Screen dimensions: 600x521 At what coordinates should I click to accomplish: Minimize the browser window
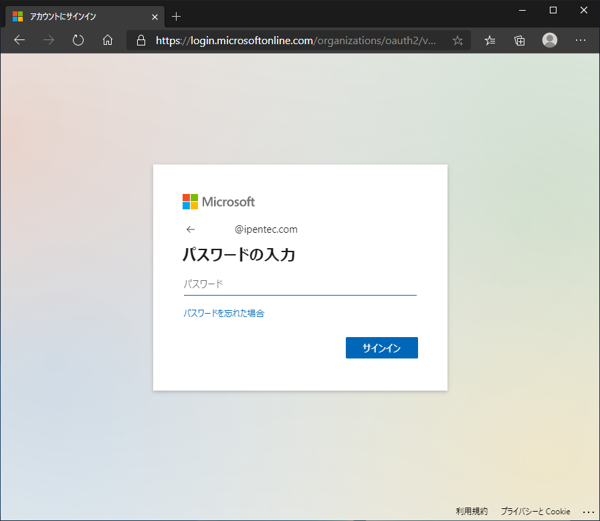tap(522, 10)
